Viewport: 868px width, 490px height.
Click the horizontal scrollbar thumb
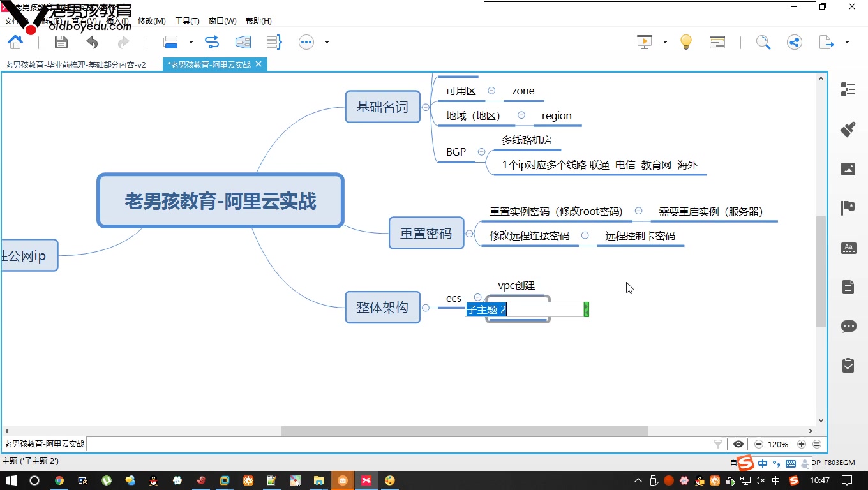(x=465, y=431)
